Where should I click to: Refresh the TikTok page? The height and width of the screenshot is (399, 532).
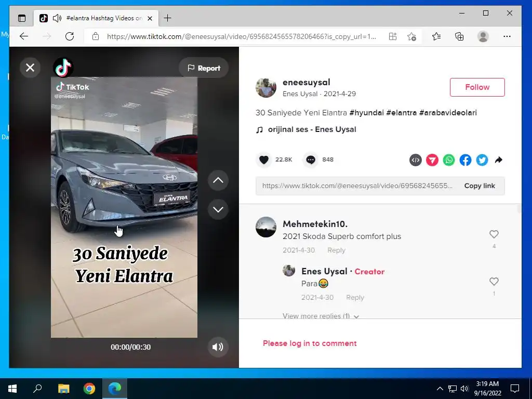[70, 36]
